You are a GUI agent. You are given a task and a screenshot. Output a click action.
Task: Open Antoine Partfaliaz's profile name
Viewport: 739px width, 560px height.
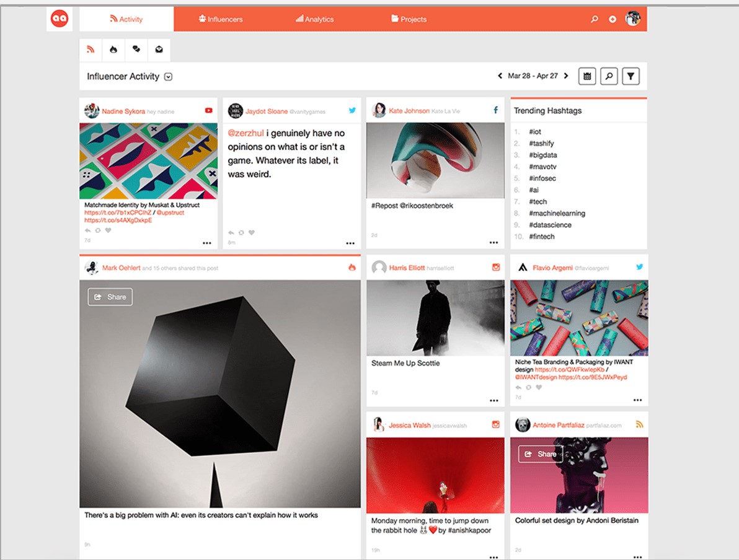point(559,426)
